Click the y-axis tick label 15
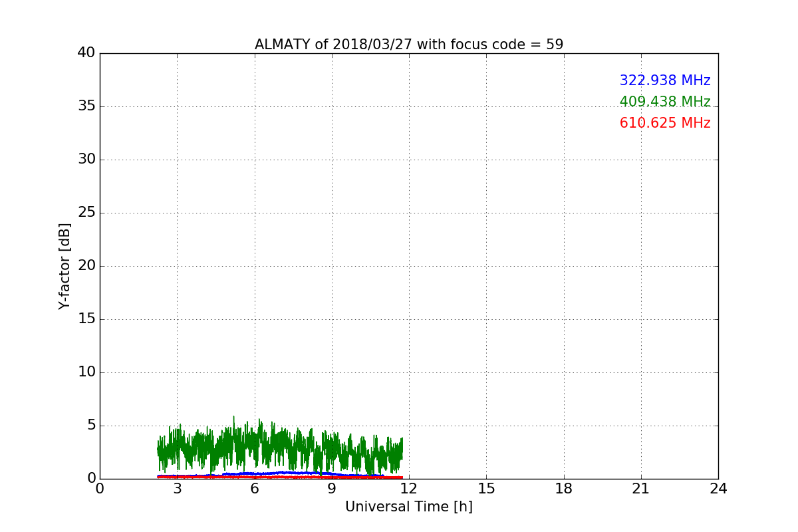The height and width of the screenshot is (532, 798). 86,319
